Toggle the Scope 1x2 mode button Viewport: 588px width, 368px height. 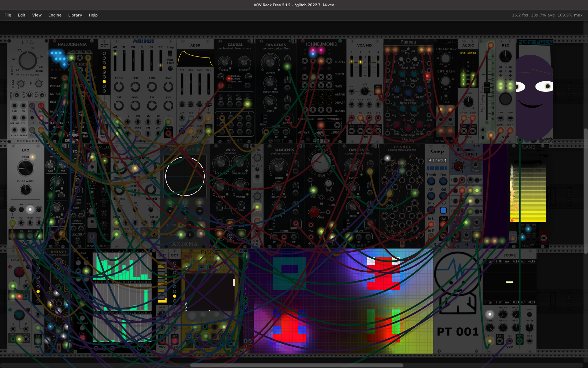pos(490,314)
